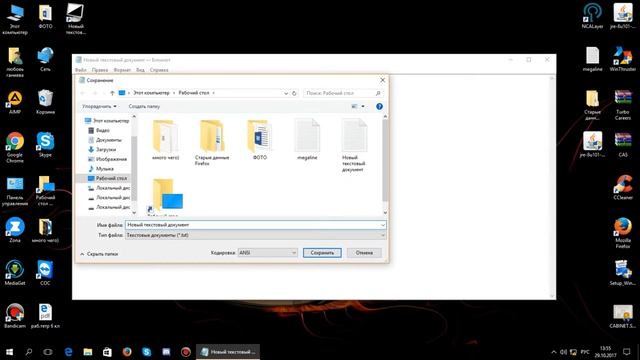This screenshot has height=360, width=640.
Task: Click the Сохранить button
Action: [x=322, y=253]
